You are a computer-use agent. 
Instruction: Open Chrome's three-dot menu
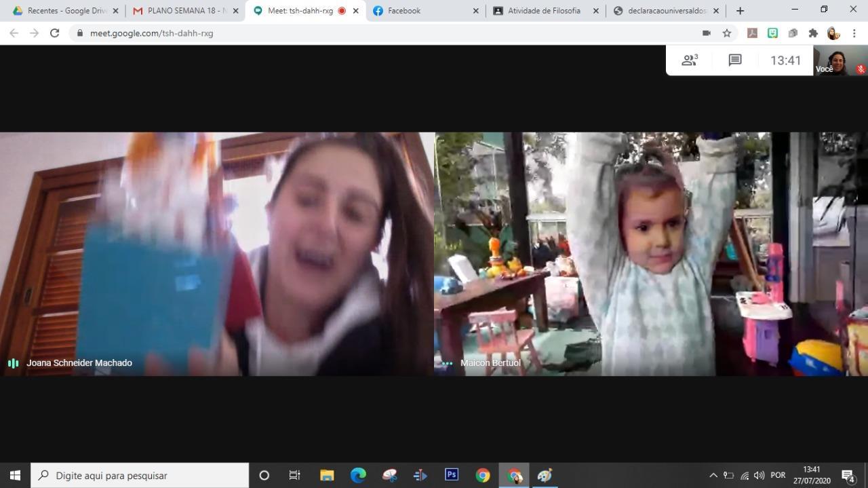(854, 33)
